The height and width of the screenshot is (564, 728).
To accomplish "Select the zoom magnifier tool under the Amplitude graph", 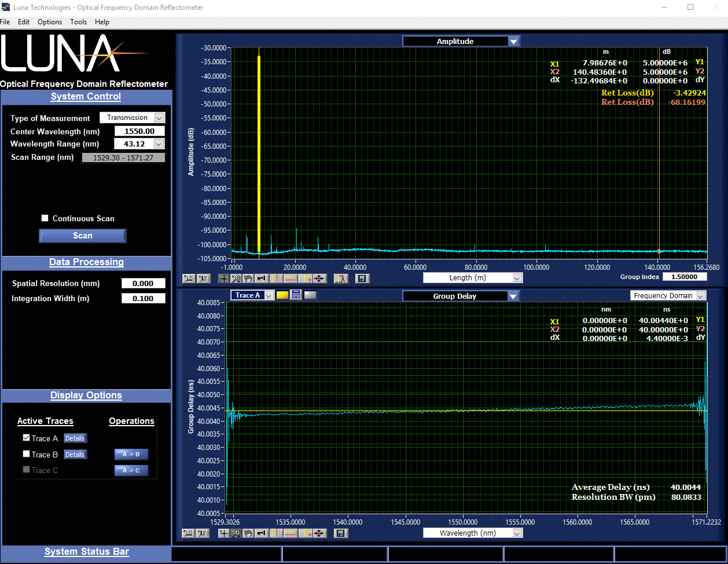I will pyautogui.click(x=236, y=279).
